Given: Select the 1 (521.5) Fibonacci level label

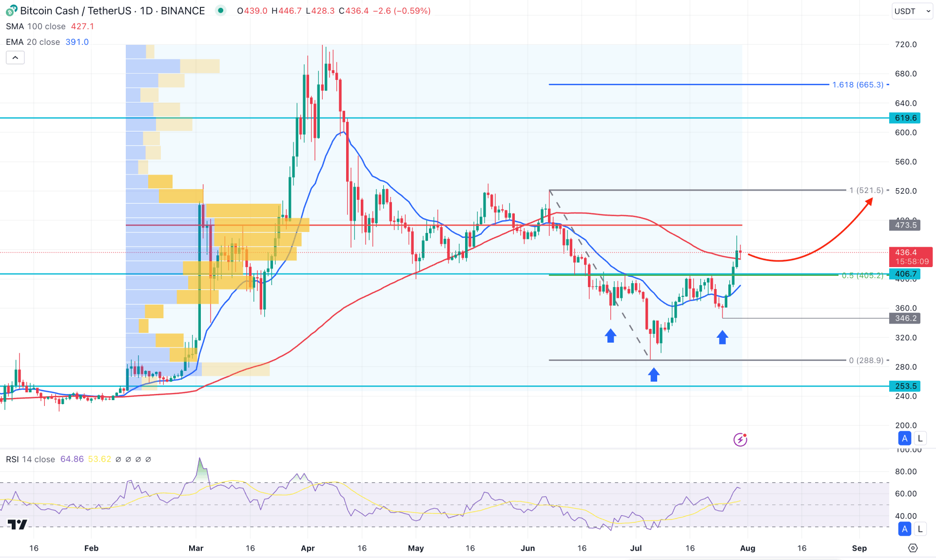Looking at the screenshot, I should [866, 190].
